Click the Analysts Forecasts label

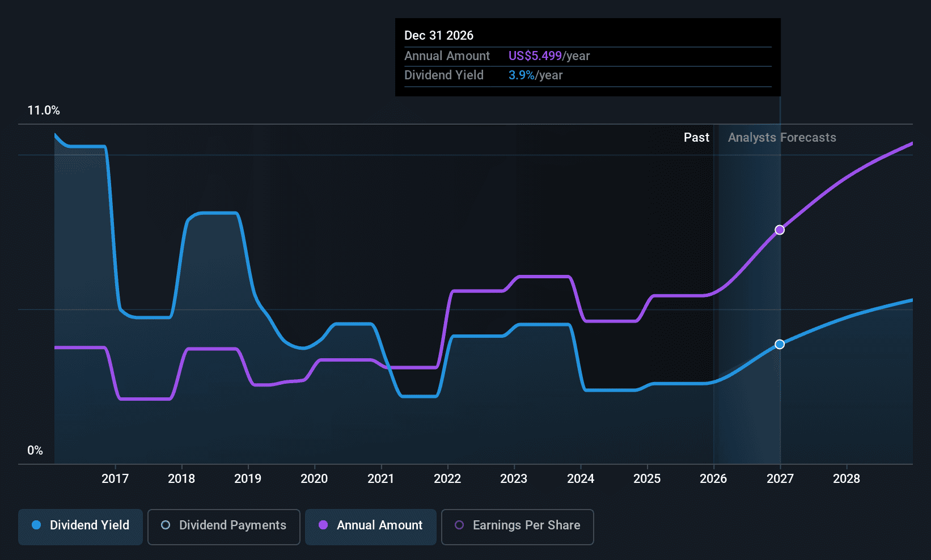(782, 138)
